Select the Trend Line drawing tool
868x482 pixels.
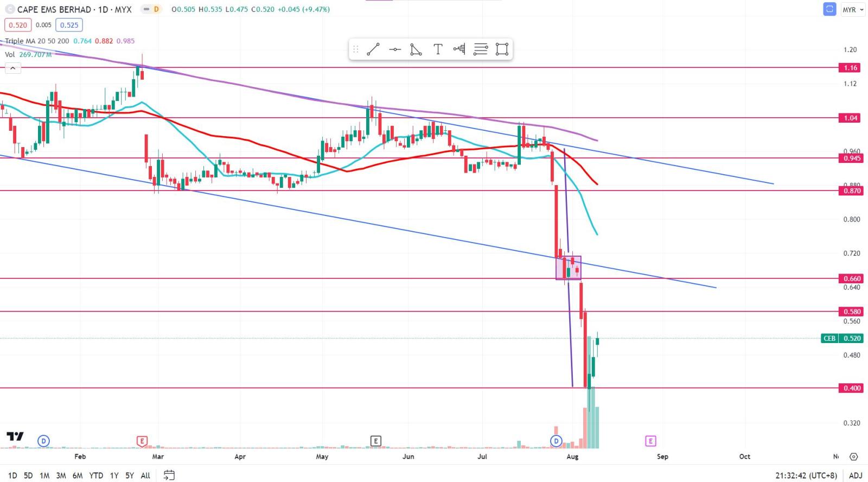[x=373, y=49]
